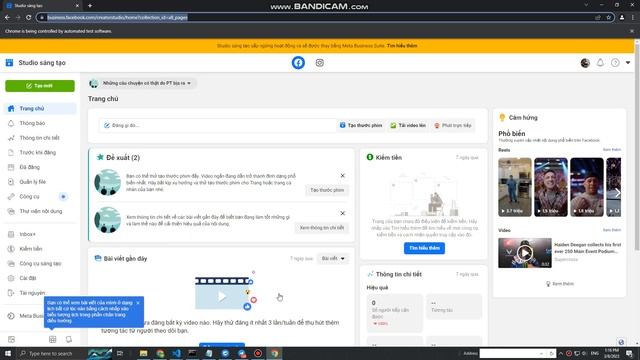Viewport: 640px width, 360px height.
Task: Open a new browser tab with the plus icon
Action: pos(90,6)
